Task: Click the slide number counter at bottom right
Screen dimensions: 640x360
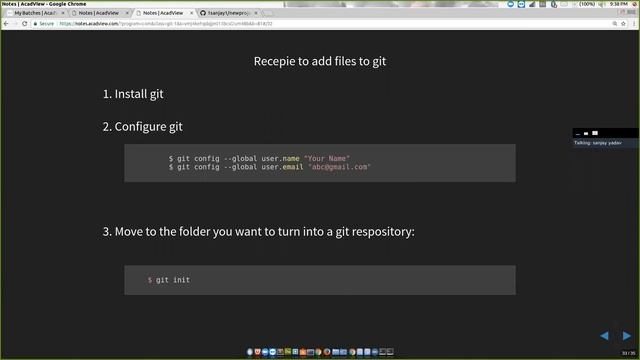Action: (x=629, y=353)
